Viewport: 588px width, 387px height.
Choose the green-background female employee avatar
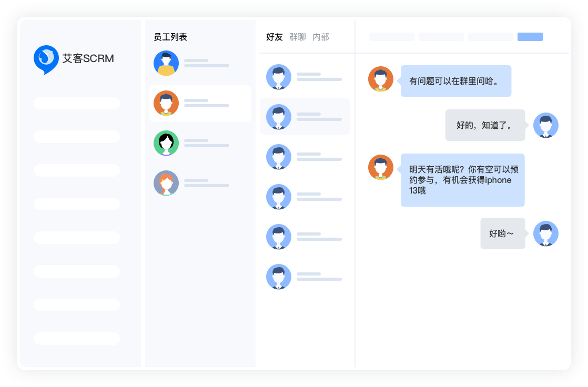click(x=166, y=144)
